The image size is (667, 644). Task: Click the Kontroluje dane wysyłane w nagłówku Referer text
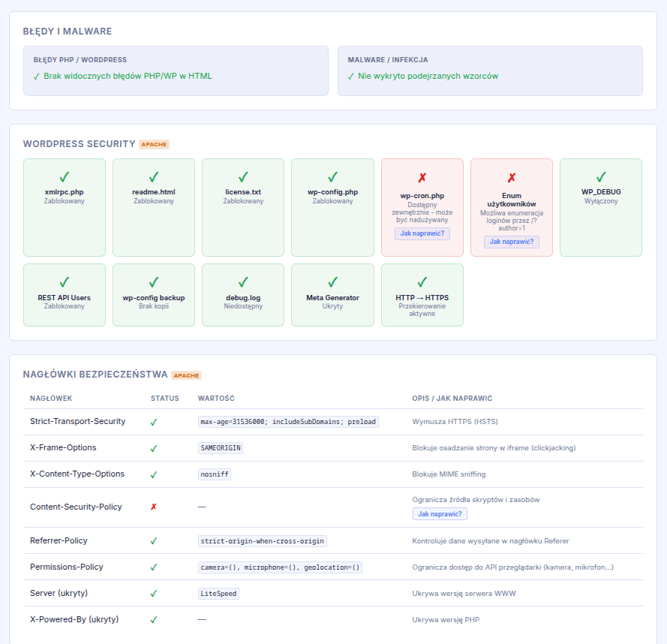pos(491,541)
